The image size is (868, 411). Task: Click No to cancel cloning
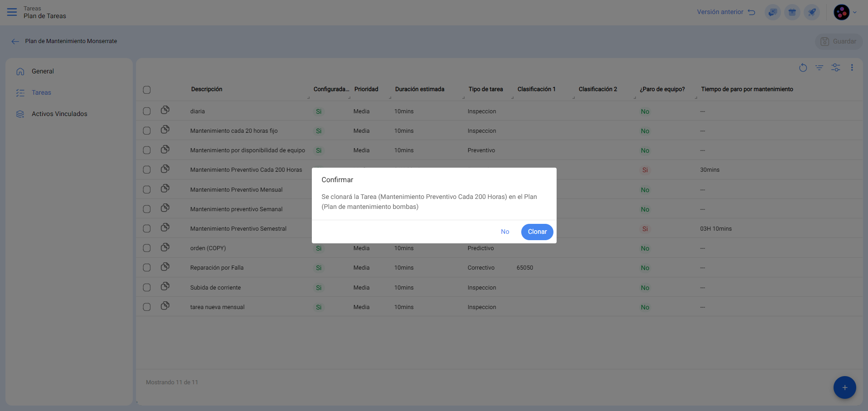point(504,232)
